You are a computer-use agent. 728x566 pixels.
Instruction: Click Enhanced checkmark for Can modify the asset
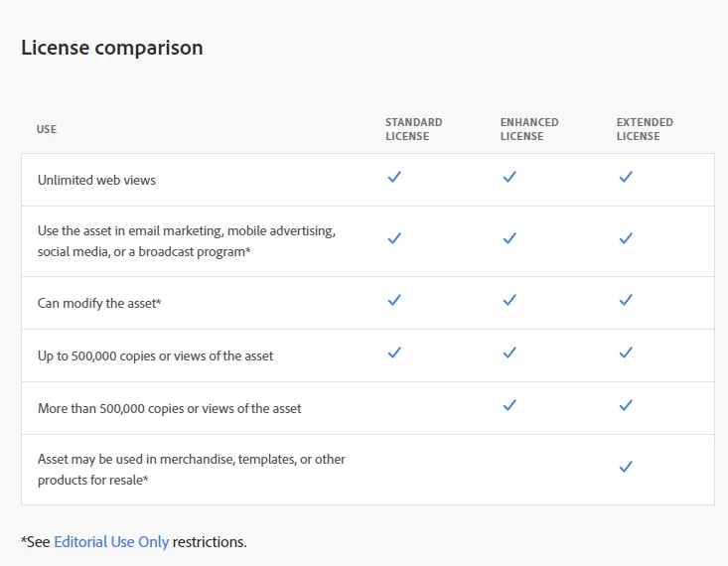pos(510,300)
